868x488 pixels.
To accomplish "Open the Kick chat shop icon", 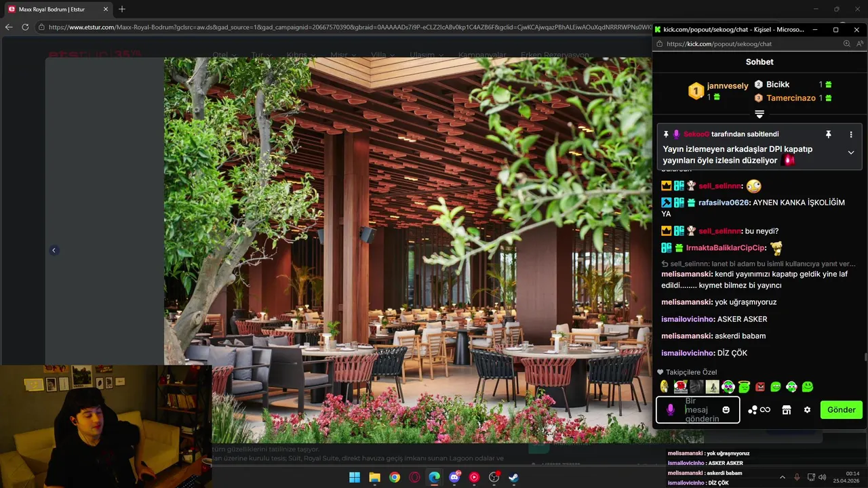I will pos(787,410).
